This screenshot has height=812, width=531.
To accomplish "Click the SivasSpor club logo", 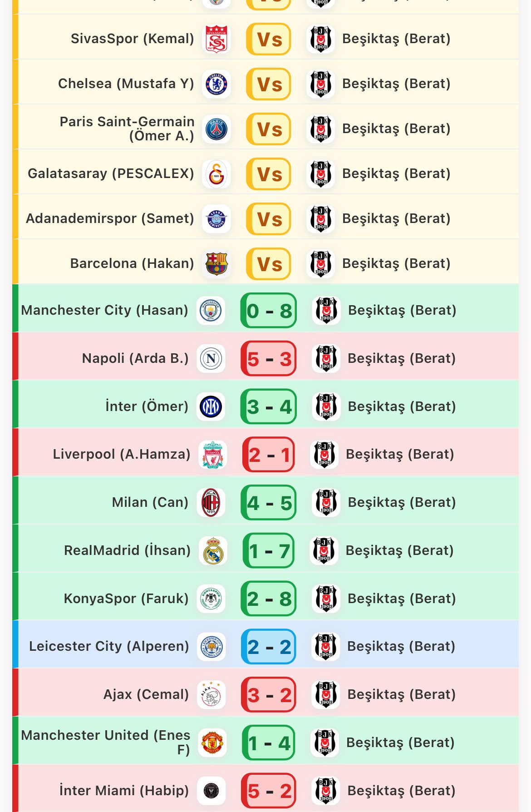I will [216, 39].
